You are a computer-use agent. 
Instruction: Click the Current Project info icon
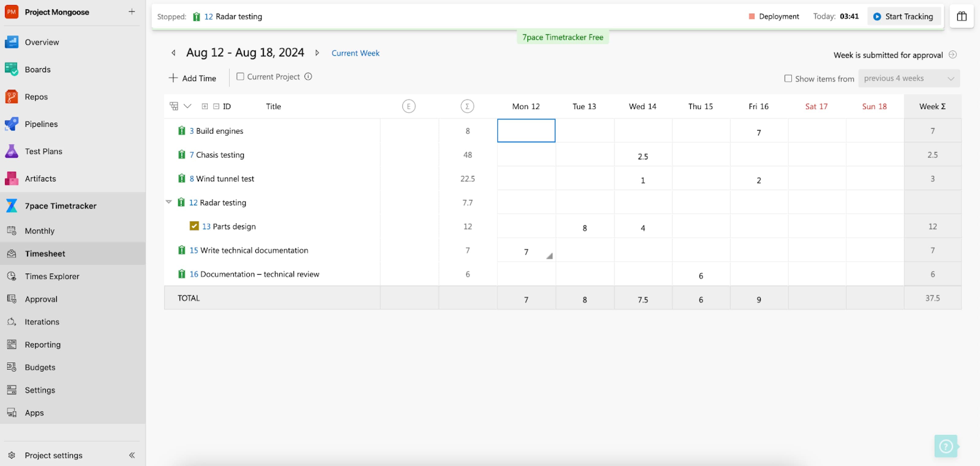308,77
